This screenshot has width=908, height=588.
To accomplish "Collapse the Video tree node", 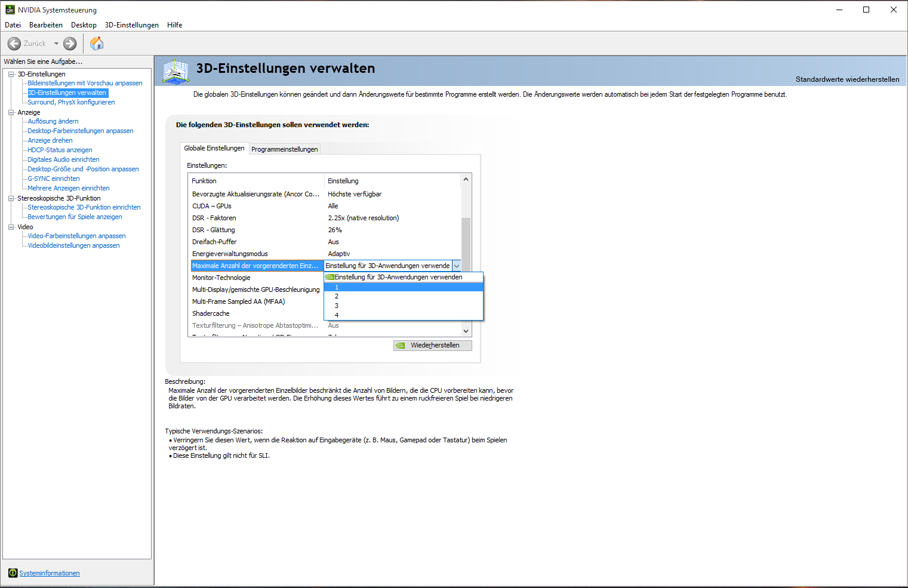I will [11, 227].
